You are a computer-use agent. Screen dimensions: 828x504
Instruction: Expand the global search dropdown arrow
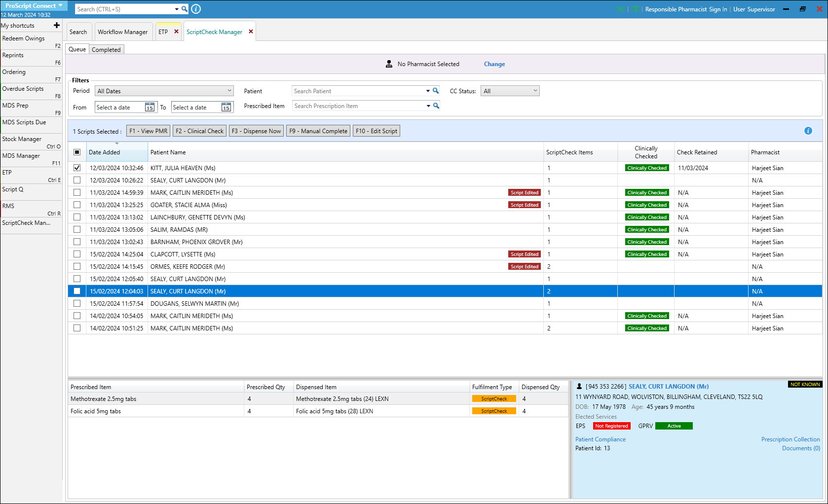(177, 9)
